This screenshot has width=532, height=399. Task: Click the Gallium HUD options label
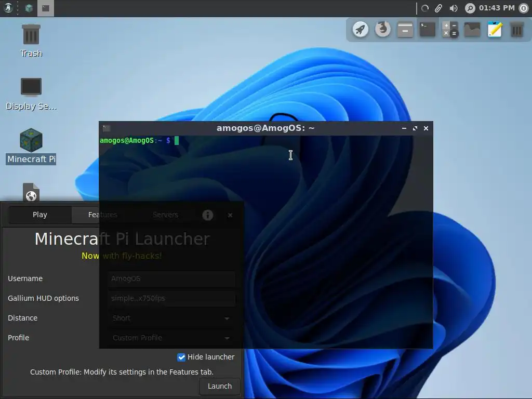[44, 298]
